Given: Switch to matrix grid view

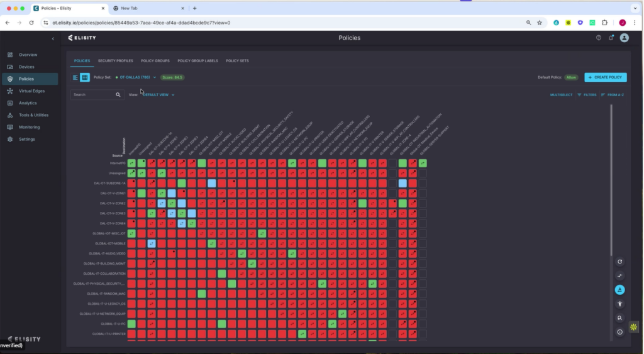Looking at the screenshot, I should click(85, 77).
